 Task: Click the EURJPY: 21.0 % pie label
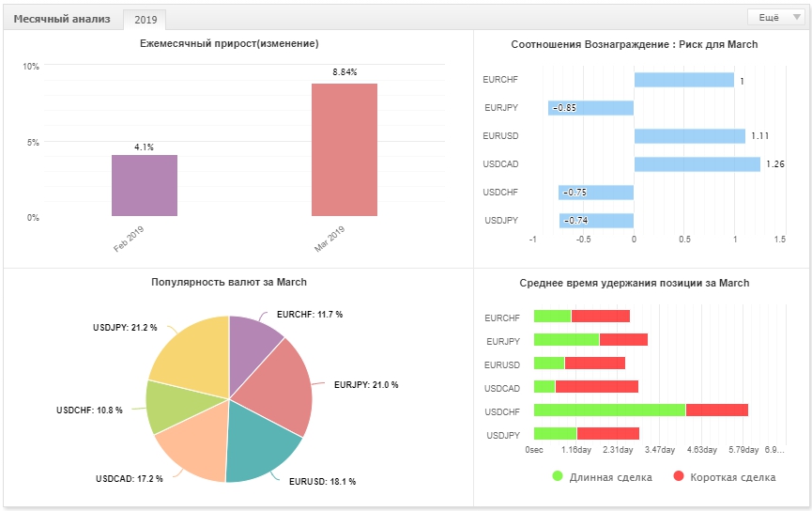click(366, 385)
